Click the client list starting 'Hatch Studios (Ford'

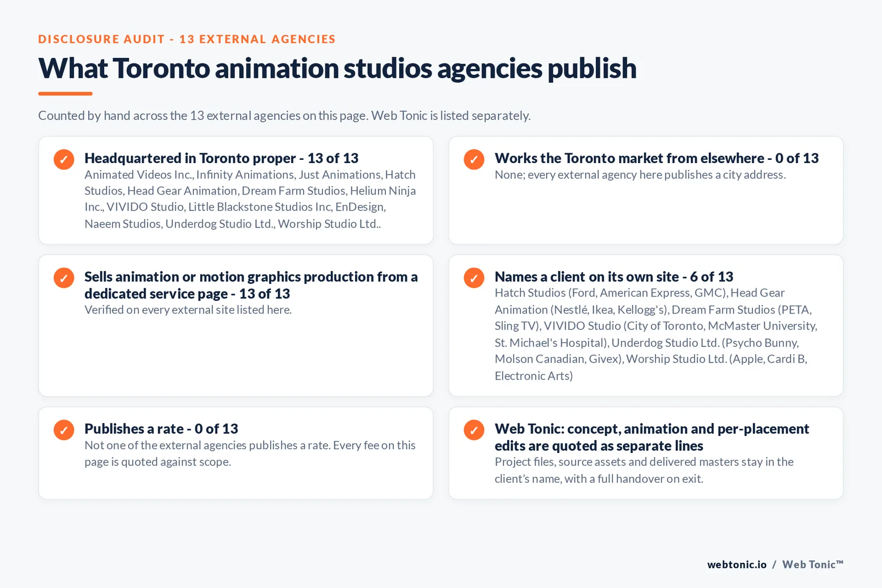[656, 334]
